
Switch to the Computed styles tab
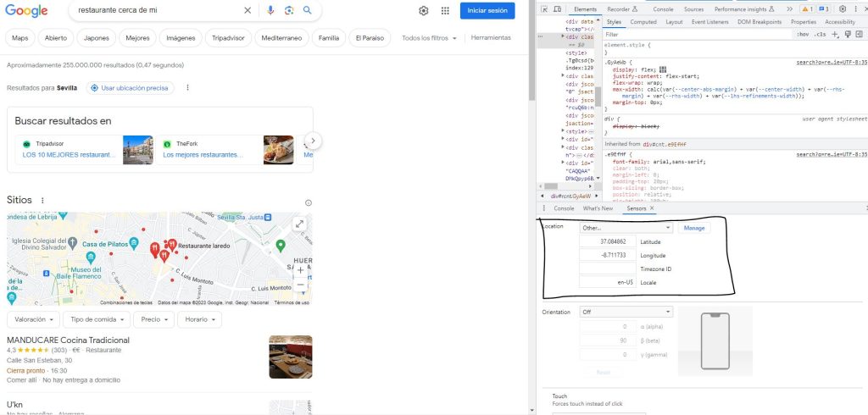coord(643,22)
